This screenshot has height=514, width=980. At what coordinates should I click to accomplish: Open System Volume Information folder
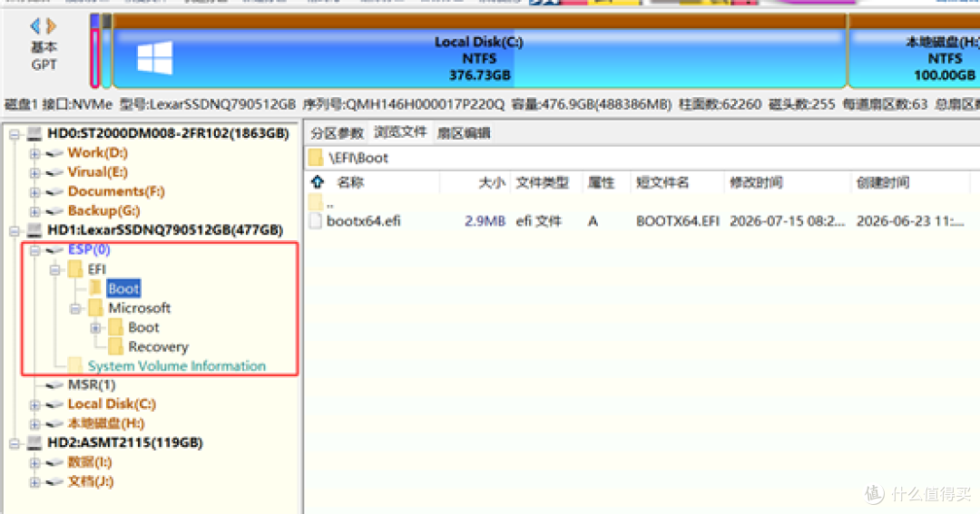pos(177,366)
